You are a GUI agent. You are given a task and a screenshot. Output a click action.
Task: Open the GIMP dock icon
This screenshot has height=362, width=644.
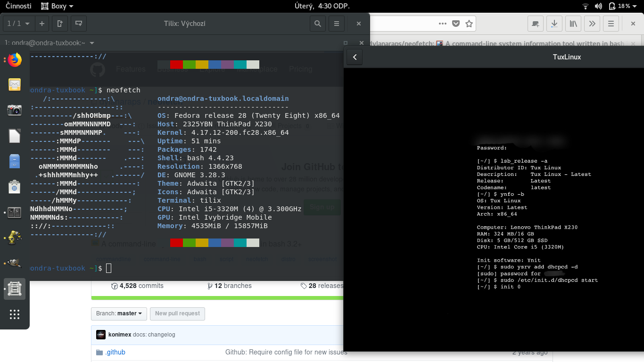coord(15,263)
